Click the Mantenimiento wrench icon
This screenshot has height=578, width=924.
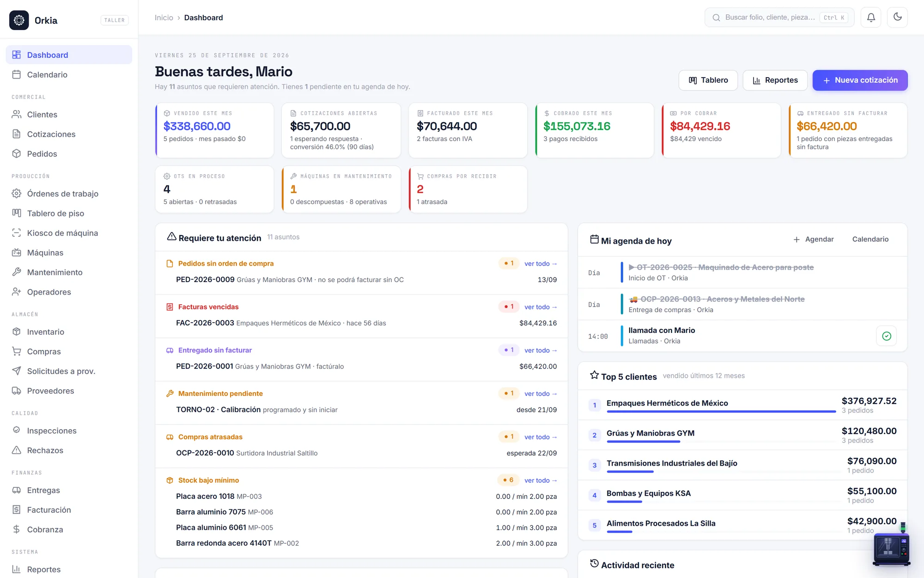point(17,272)
